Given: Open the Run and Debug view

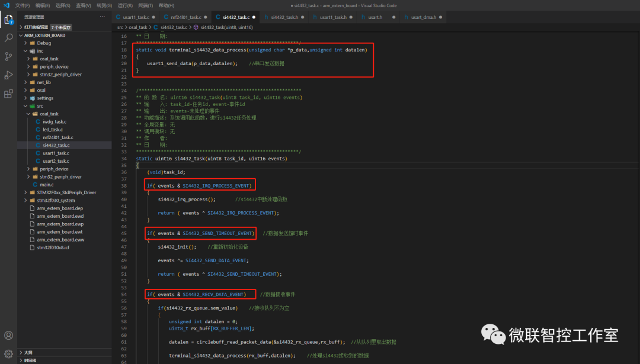Looking at the screenshot, I should pos(8,75).
